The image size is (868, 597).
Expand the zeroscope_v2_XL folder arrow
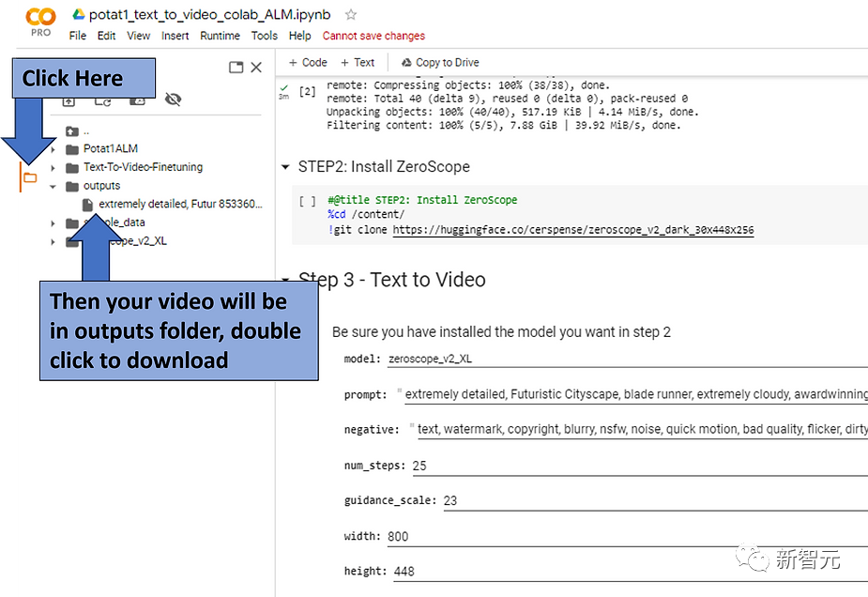(x=53, y=242)
